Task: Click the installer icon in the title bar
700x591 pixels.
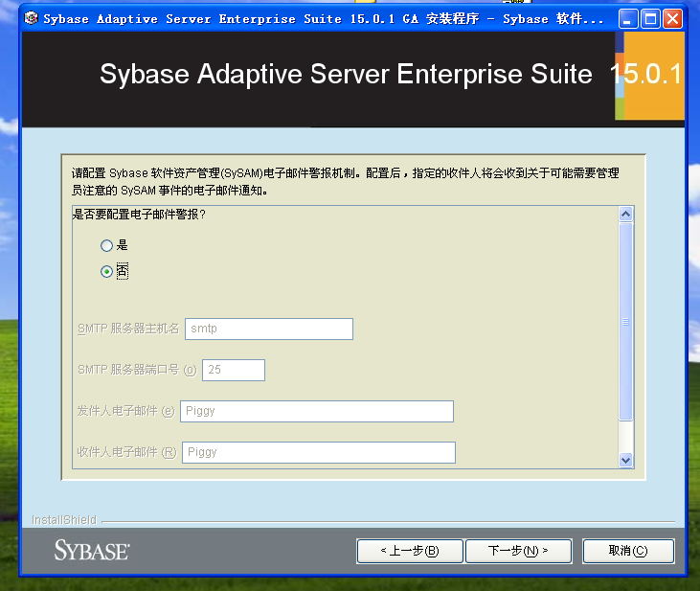Action: coord(31,18)
